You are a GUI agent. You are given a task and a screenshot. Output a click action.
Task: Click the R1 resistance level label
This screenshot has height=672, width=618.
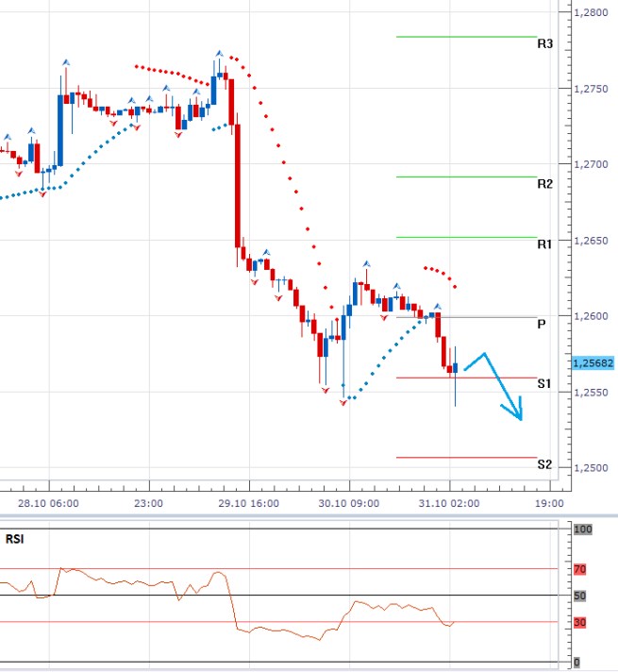tap(544, 244)
